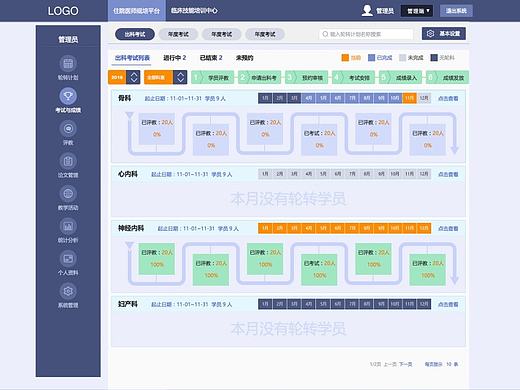Click the 基本设置 button

(x=444, y=34)
